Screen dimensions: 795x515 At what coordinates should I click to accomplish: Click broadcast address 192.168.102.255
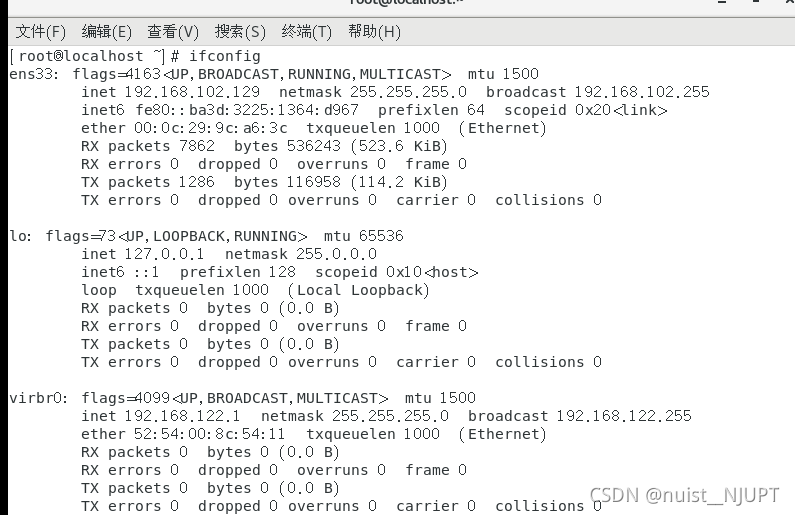642,92
